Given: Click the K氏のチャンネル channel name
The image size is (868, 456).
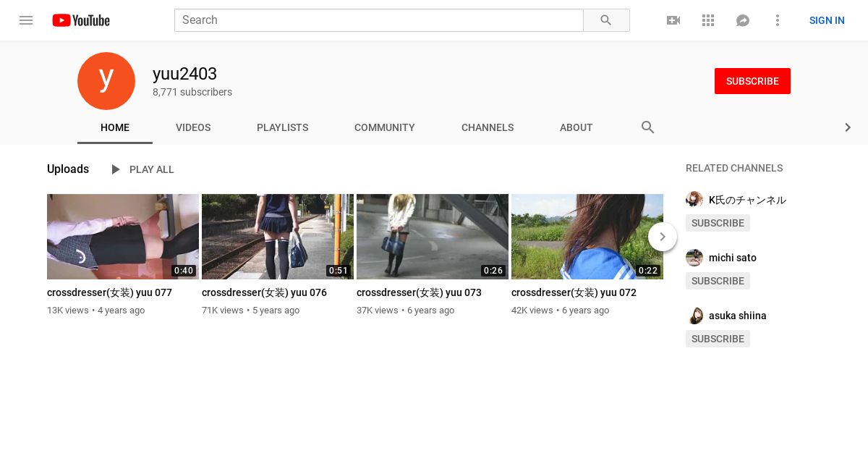Looking at the screenshot, I should tap(747, 200).
